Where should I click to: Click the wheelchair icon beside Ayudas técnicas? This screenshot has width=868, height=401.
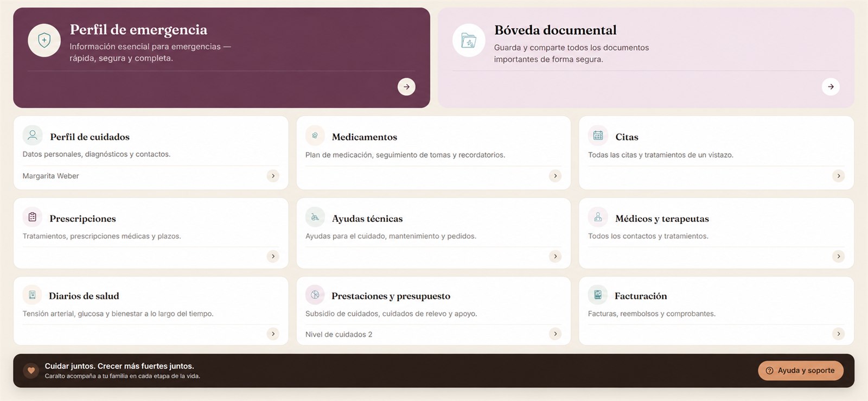315,217
